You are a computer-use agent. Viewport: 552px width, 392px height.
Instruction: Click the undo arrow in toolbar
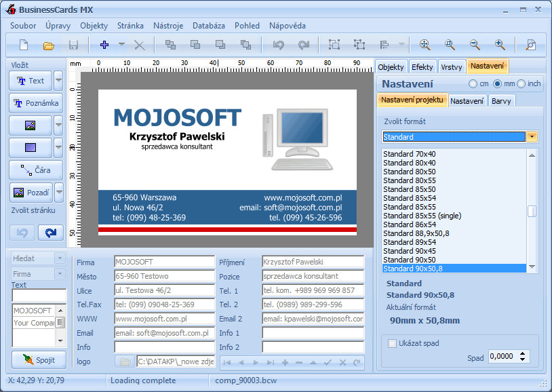point(279,45)
